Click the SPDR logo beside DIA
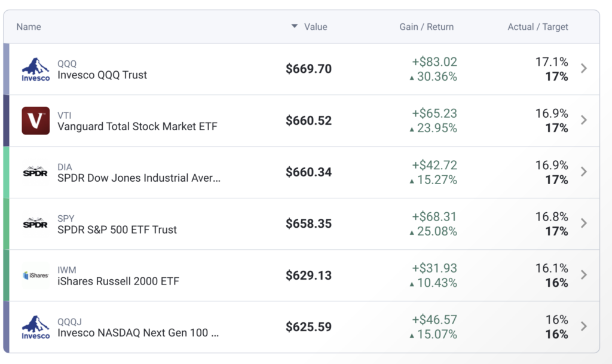The image size is (612, 364). click(x=36, y=172)
